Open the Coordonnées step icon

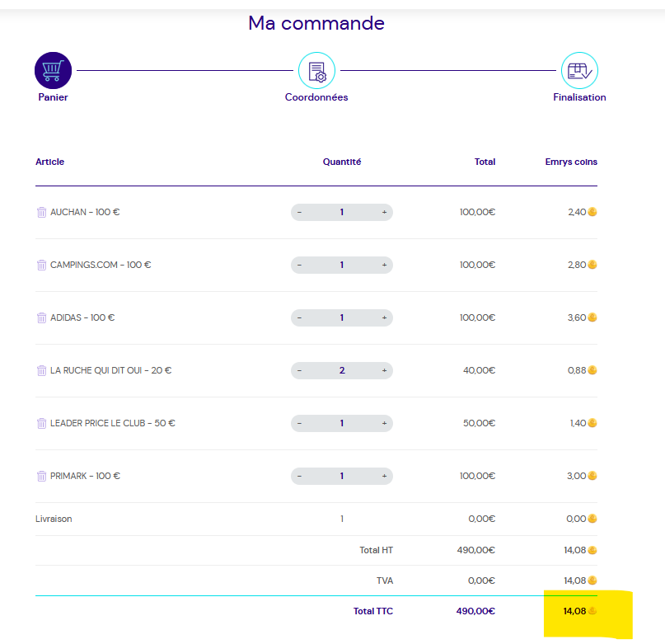pyautogui.click(x=316, y=71)
